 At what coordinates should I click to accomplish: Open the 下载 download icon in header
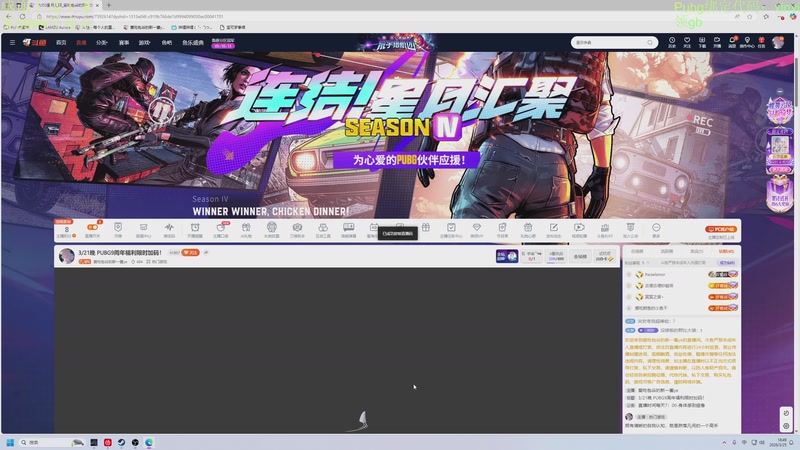[x=702, y=42]
